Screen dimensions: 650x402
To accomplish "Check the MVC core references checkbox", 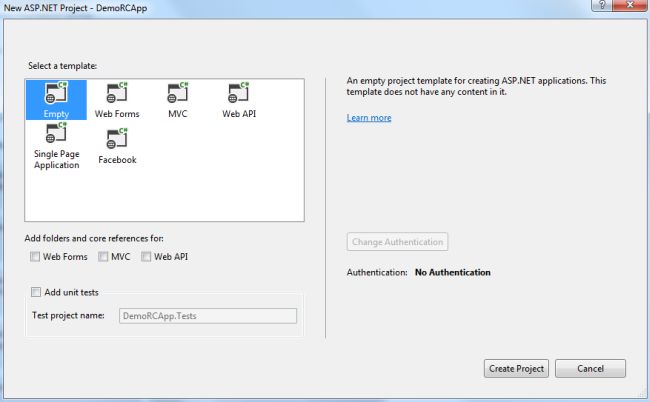I will click(103, 257).
